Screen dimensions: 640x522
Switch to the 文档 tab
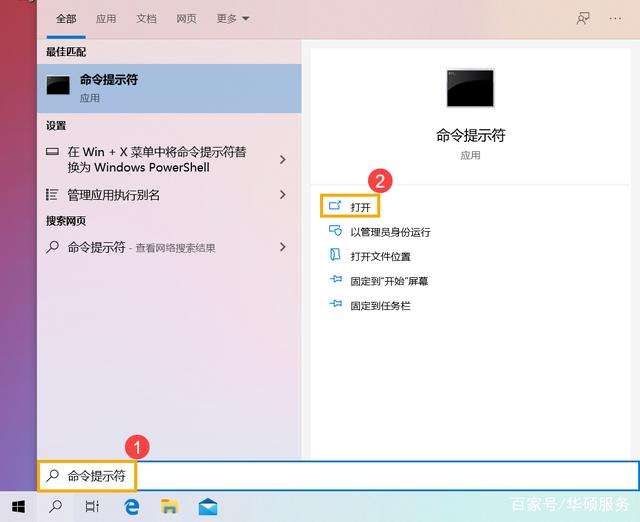pos(146,18)
